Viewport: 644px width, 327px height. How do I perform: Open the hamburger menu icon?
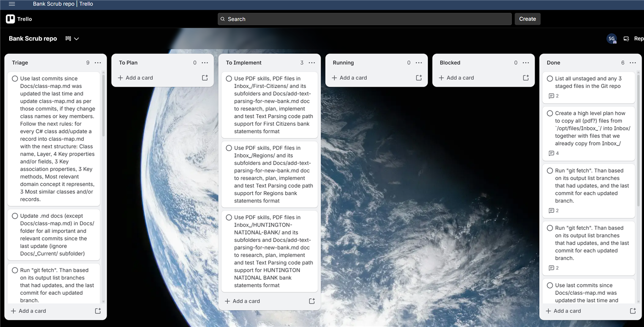12,4
